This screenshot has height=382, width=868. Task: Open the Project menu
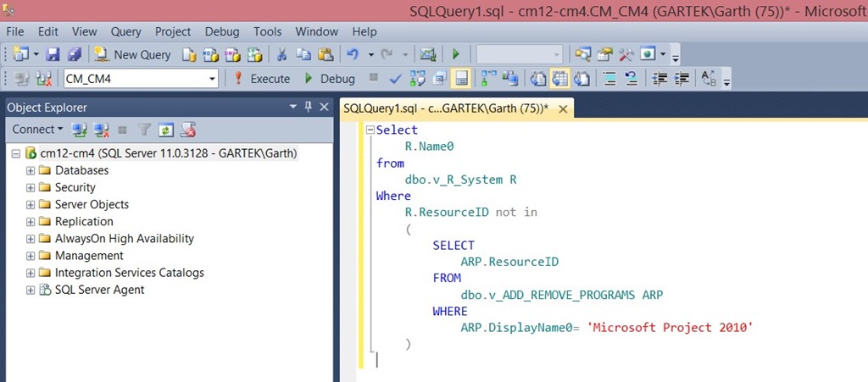173,31
